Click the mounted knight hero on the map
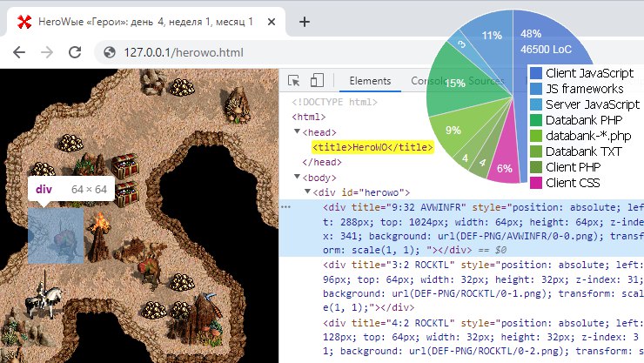The width and height of the screenshot is (644, 363). 44,298
